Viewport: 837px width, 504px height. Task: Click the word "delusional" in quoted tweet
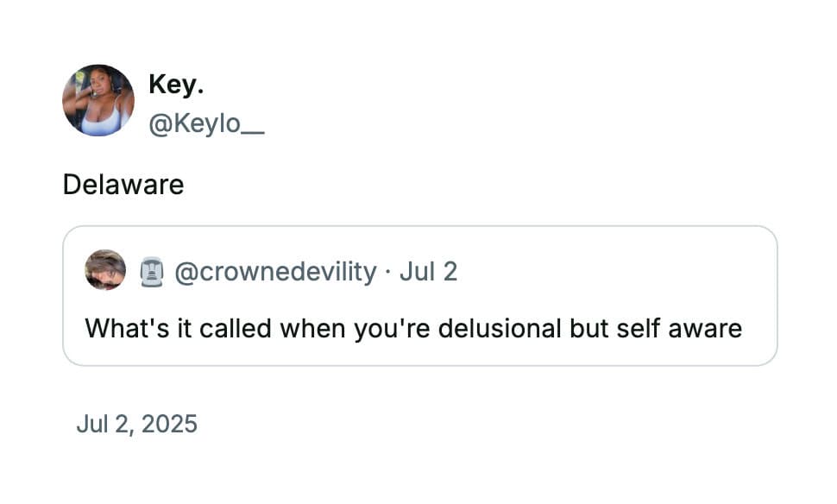point(500,328)
